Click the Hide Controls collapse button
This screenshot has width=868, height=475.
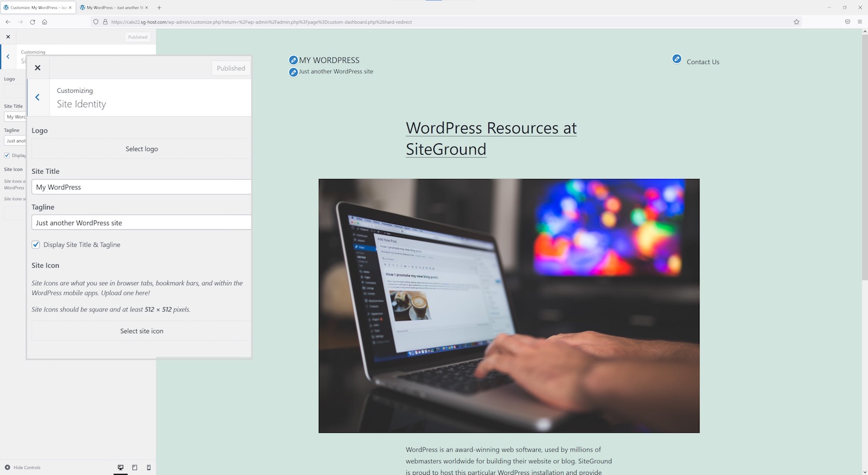22,467
